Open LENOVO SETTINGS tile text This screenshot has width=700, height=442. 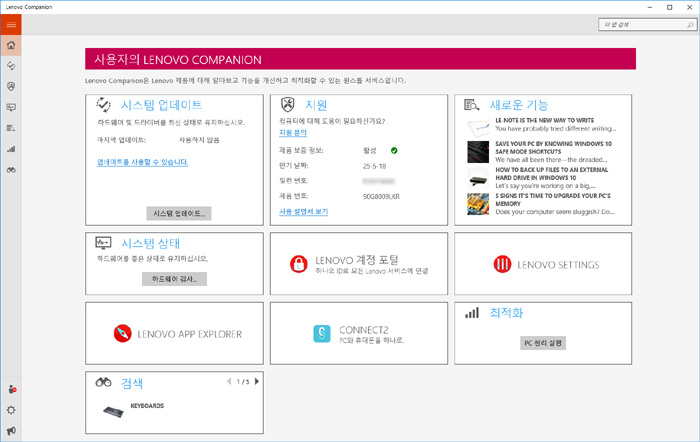point(558,265)
